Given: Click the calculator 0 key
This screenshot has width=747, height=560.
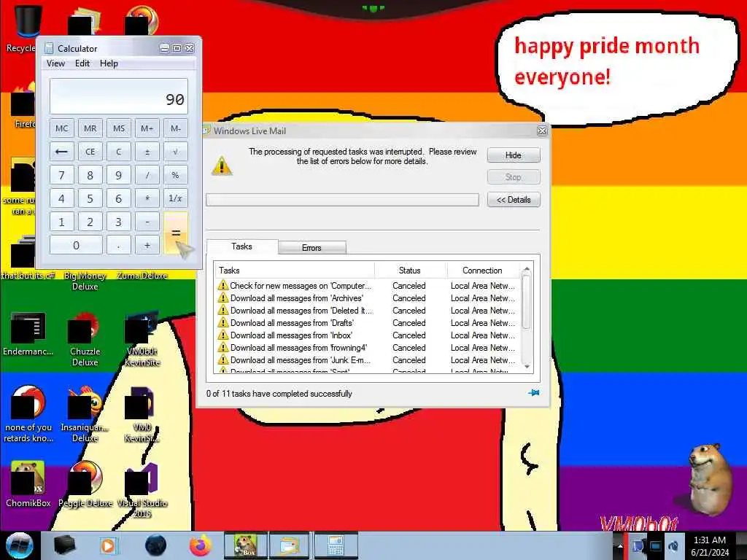Looking at the screenshot, I should (x=76, y=245).
